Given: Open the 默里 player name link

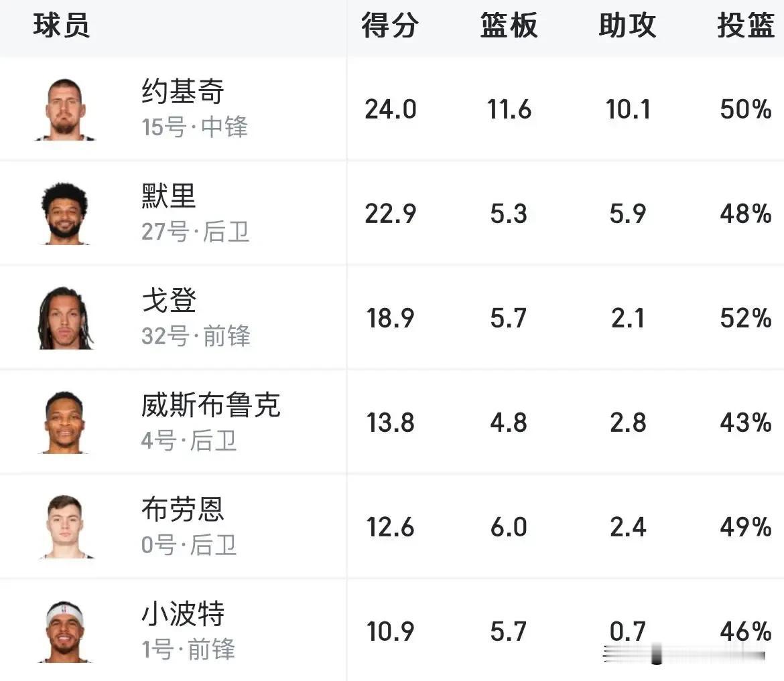Looking at the screenshot, I should click(168, 196).
